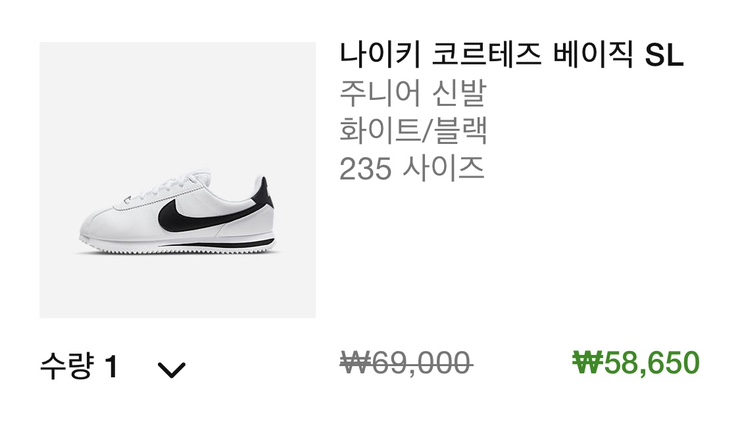Click the 수량 label text
This screenshot has height=422, width=740.
(66, 367)
